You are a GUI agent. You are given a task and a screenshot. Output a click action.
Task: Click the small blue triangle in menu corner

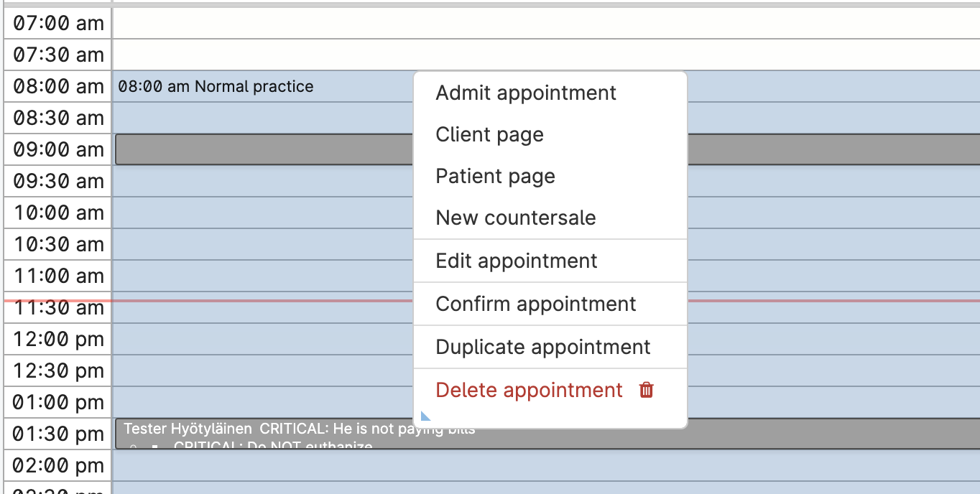point(425,416)
